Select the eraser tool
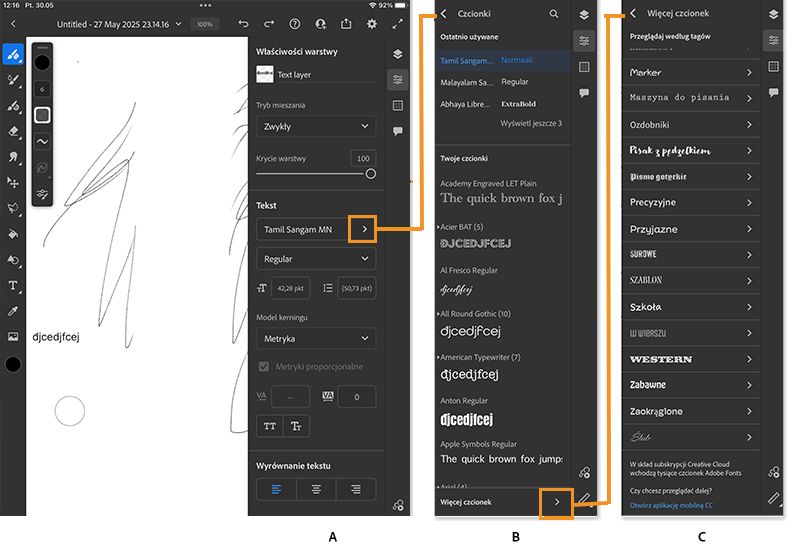This screenshot has height=556, width=800. pyautogui.click(x=13, y=131)
